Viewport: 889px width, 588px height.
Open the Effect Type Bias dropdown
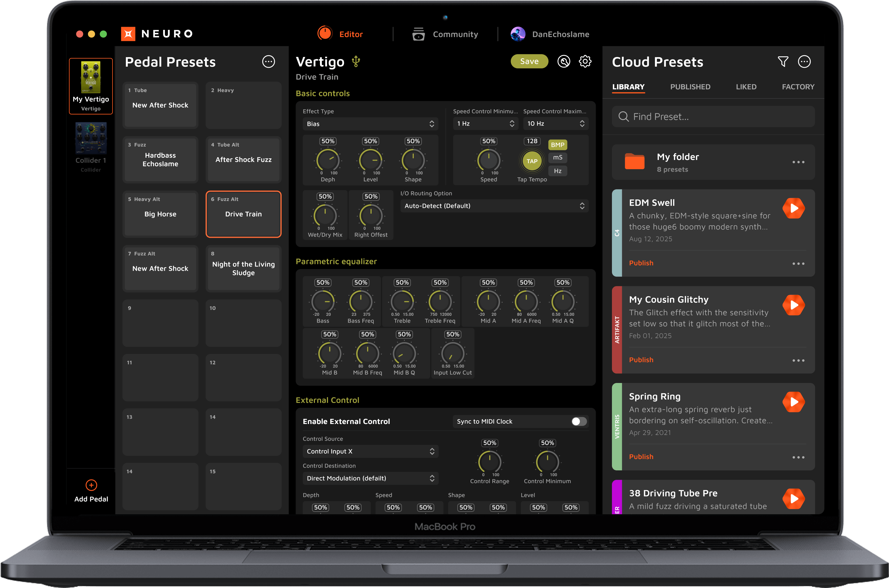coord(370,124)
